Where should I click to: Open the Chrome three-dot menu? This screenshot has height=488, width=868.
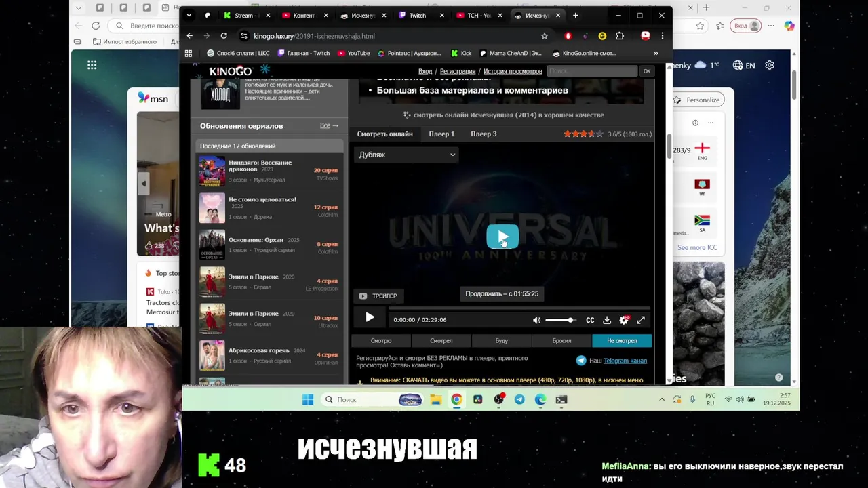(x=663, y=36)
